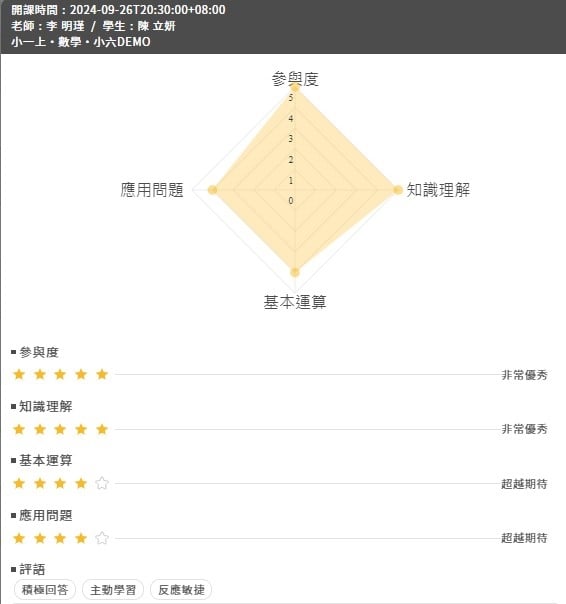Image resolution: width=566 pixels, height=604 pixels.
Task: Select the 積極回答 comment tag
Action: tap(45, 590)
